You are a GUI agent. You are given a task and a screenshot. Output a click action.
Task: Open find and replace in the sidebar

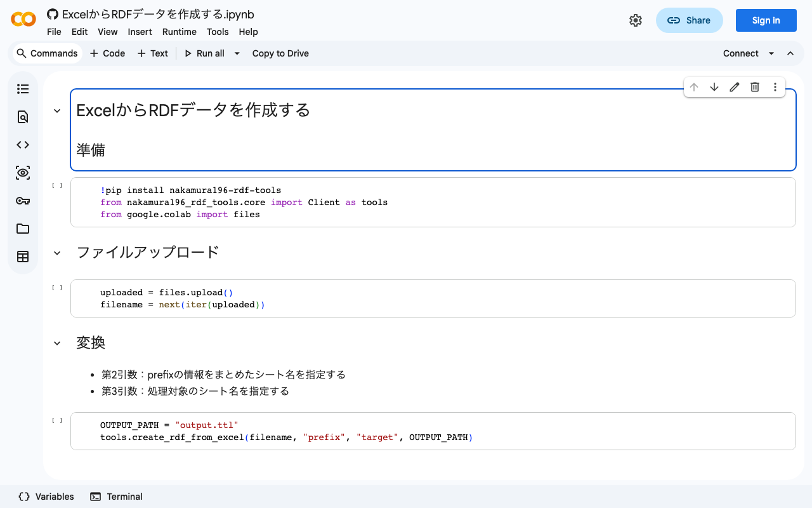23,117
